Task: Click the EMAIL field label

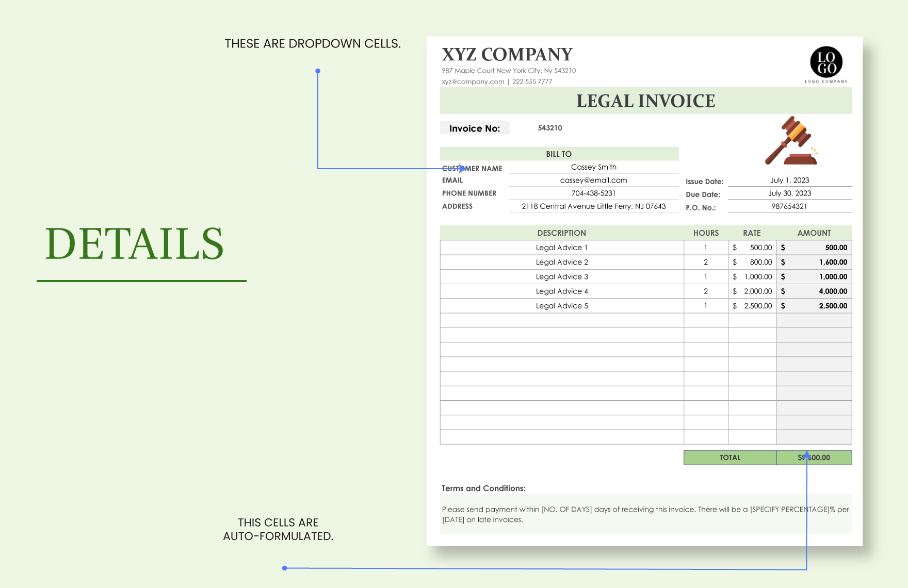Action: coord(452,180)
